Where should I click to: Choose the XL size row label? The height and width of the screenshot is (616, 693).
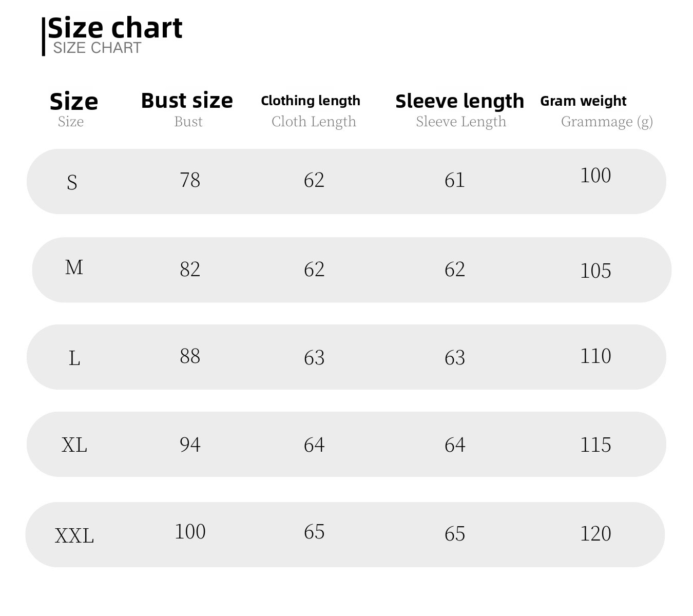74,445
